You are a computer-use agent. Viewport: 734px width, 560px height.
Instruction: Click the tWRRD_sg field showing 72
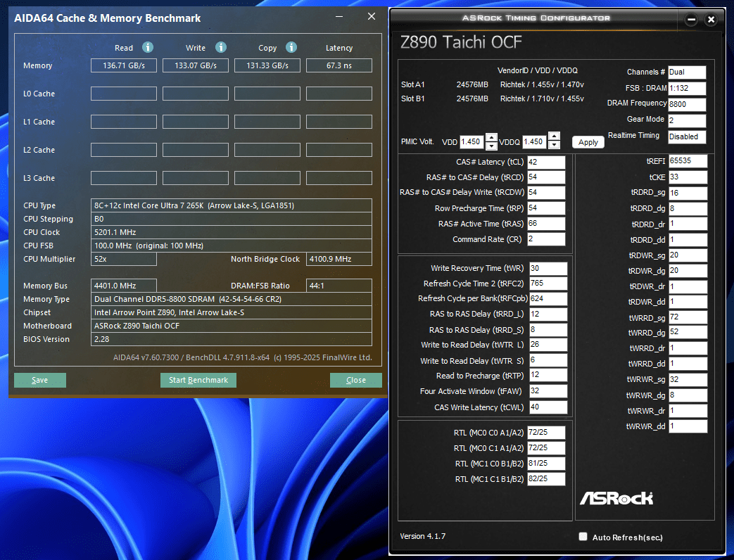click(688, 317)
